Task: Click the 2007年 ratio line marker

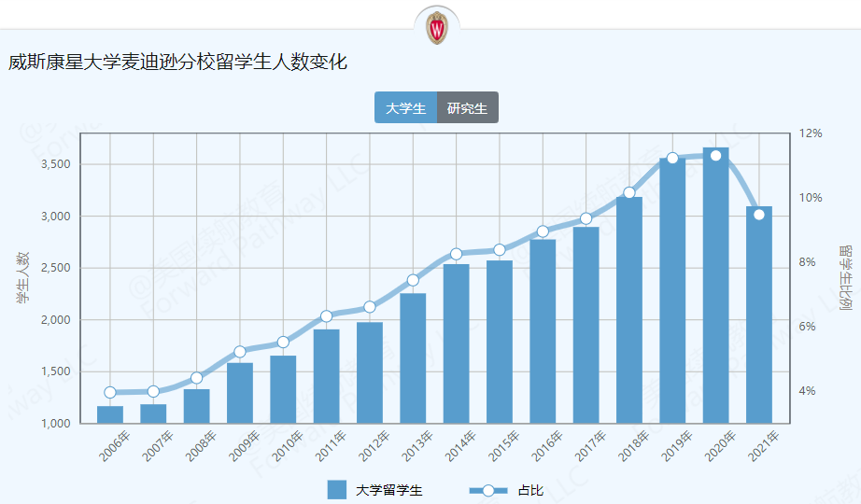Action: point(153,391)
